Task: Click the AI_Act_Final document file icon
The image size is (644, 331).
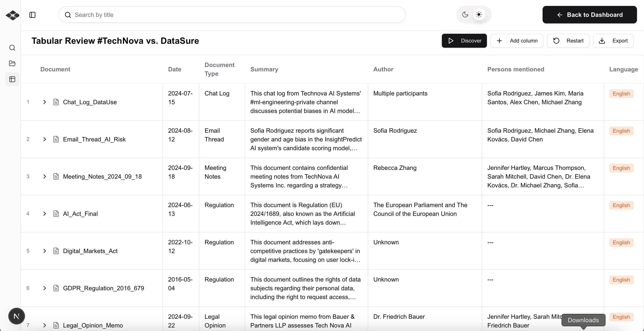Action: (56, 214)
